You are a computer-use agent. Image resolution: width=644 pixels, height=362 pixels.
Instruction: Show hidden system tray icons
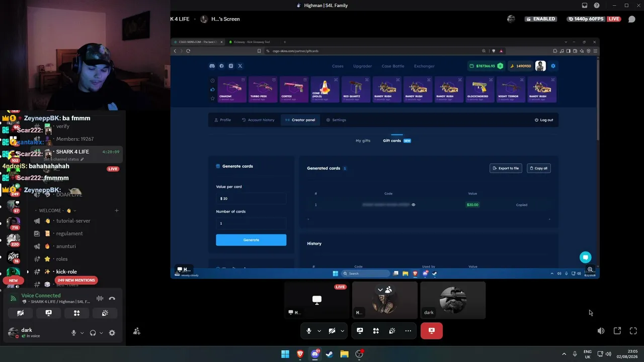click(x=564, y=354)
